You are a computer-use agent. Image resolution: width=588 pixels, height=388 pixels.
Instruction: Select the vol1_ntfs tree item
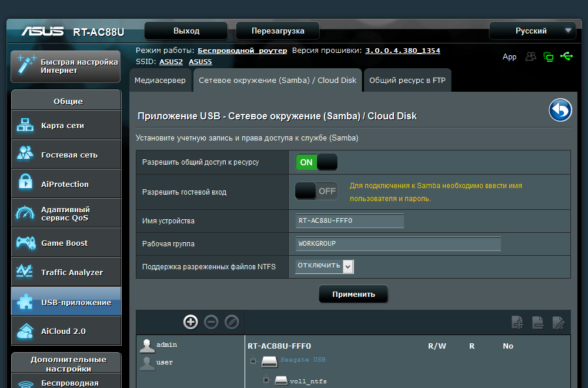(x=308, y=382)
